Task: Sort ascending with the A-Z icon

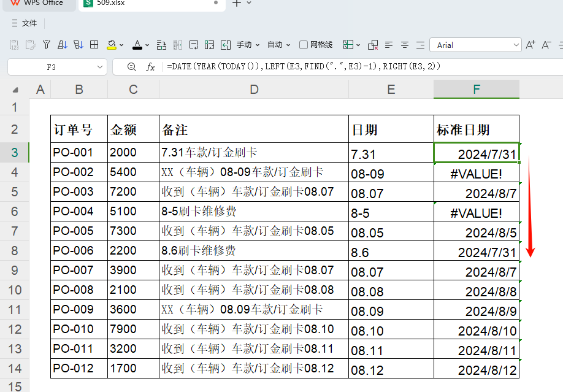Action: 62,45
